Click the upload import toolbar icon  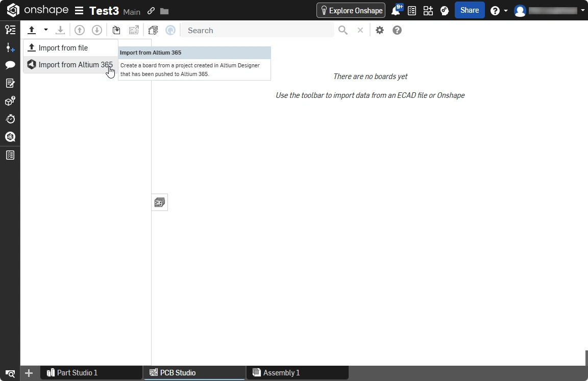coord(32,30)
